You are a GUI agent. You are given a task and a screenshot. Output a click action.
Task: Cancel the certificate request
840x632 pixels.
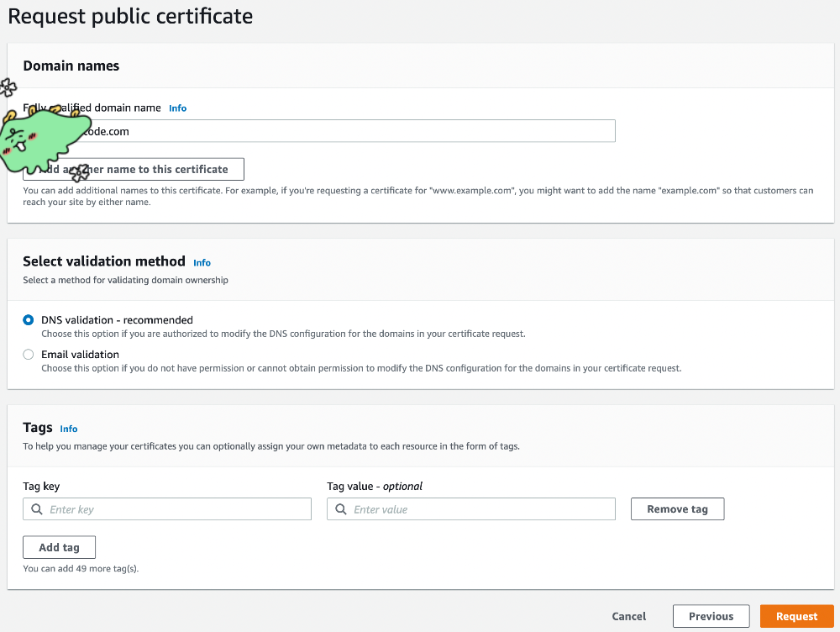coord(628,616)
